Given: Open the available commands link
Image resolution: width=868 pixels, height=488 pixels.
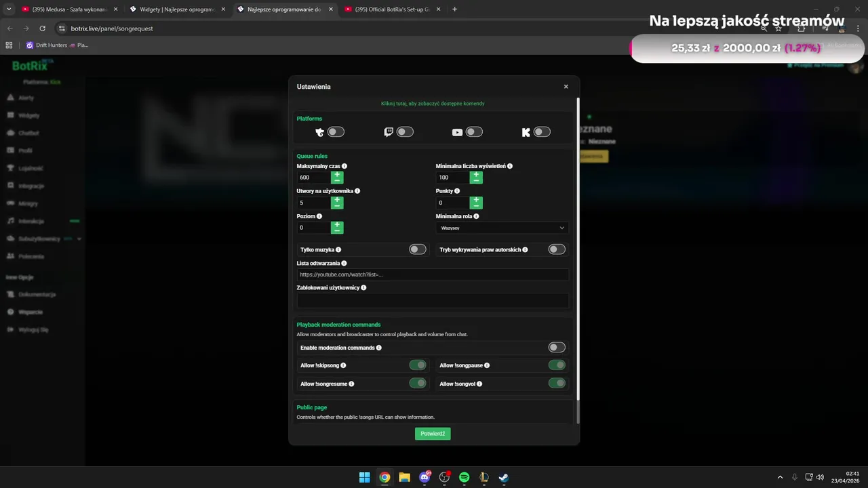Looking at the screenshot, I should [433, 104].
